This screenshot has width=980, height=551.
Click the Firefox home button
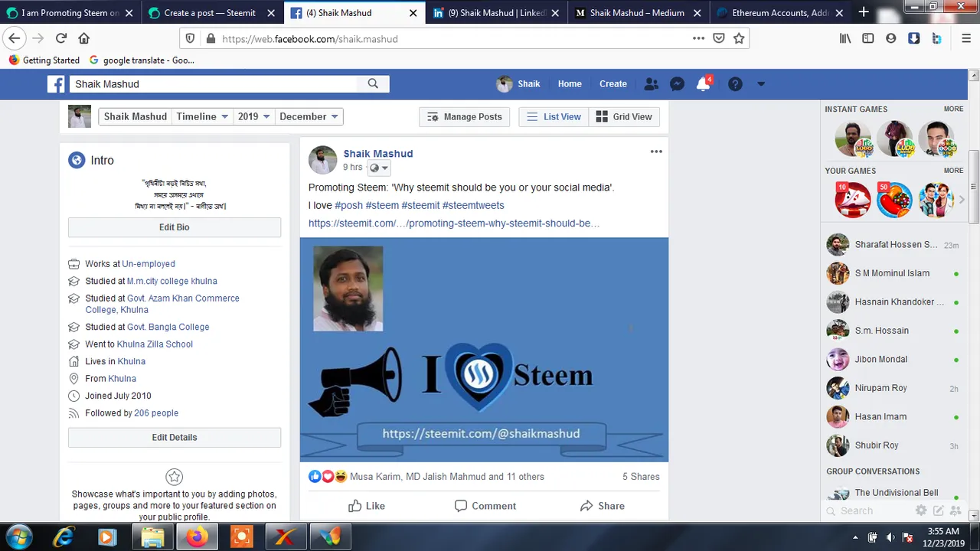(x=84, y=38)
